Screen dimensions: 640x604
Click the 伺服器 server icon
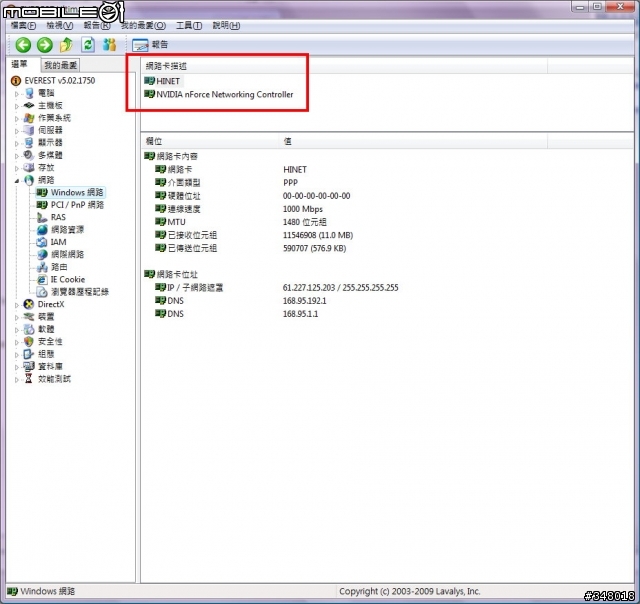tap(29, 130)
